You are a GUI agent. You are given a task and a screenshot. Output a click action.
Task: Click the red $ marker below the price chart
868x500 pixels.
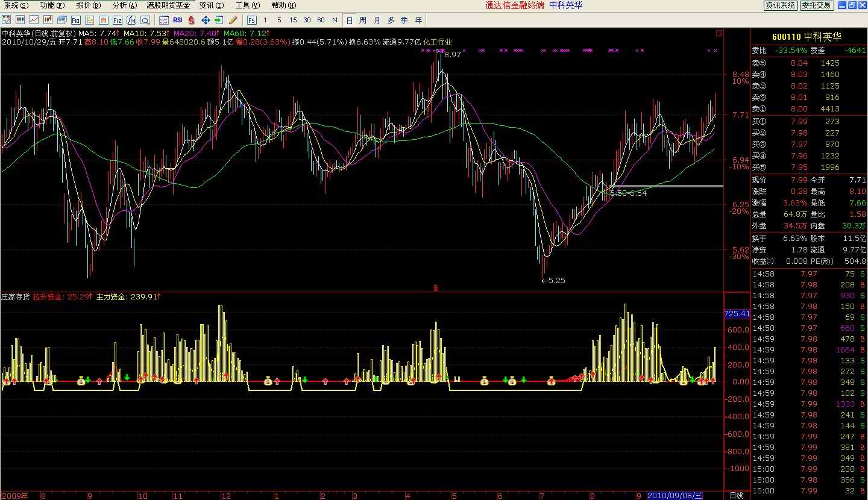436,288
